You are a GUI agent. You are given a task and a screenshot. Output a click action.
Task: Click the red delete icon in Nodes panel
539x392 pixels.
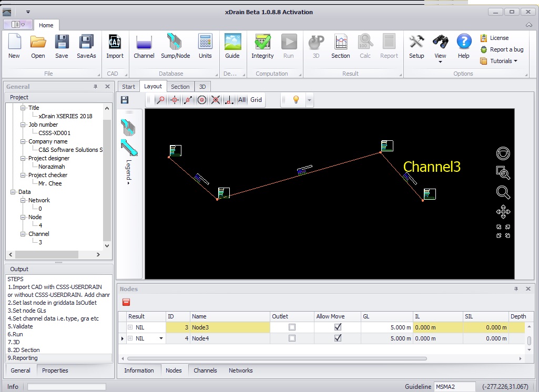coord(126,302)
